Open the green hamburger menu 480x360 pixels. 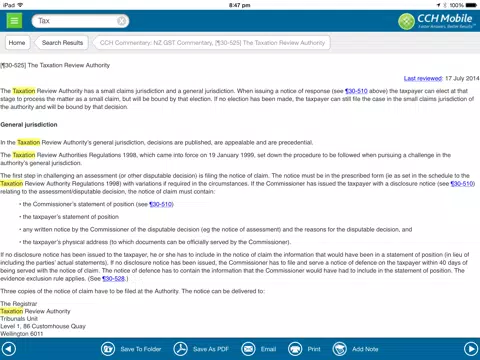(14, 21)
